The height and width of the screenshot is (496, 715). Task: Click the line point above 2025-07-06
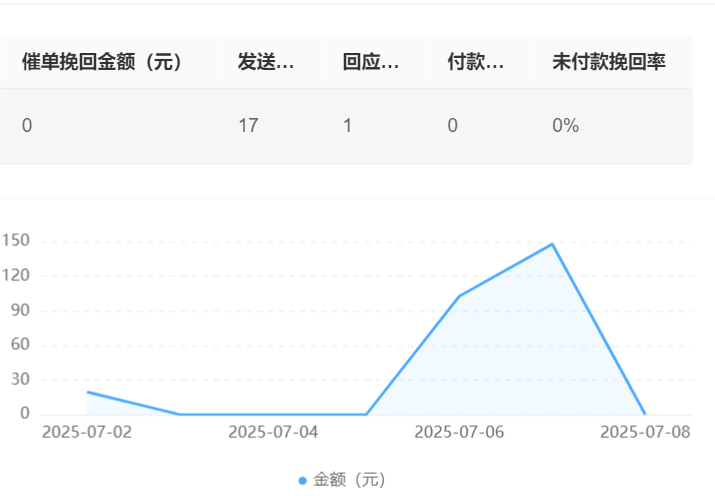(459, 296)
